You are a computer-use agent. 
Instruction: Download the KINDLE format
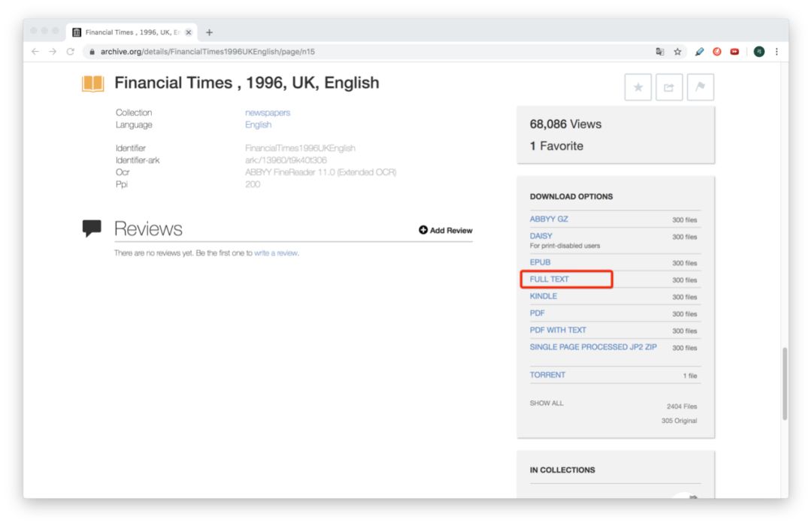(x=544, y=296)
